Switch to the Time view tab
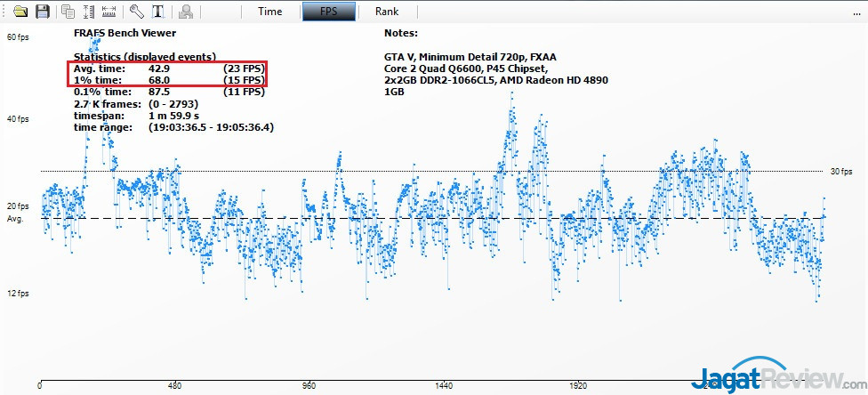The image size is (868, 395). 269,12
